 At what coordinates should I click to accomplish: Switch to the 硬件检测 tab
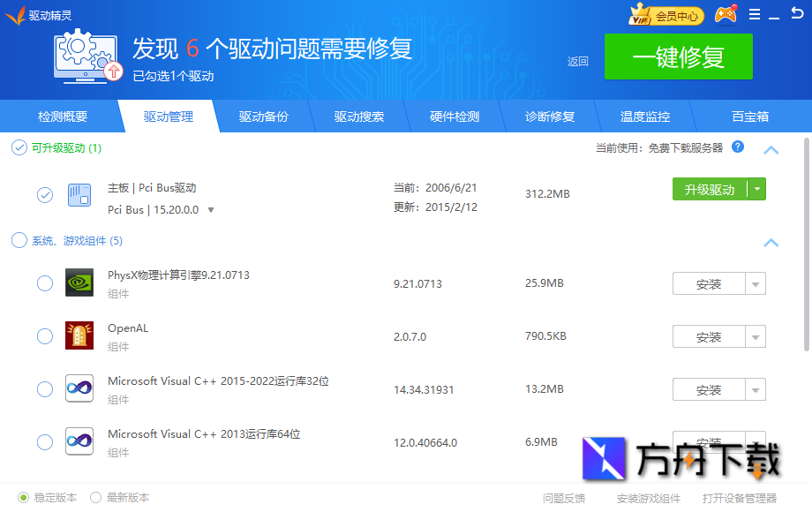[x=455, y=116]
